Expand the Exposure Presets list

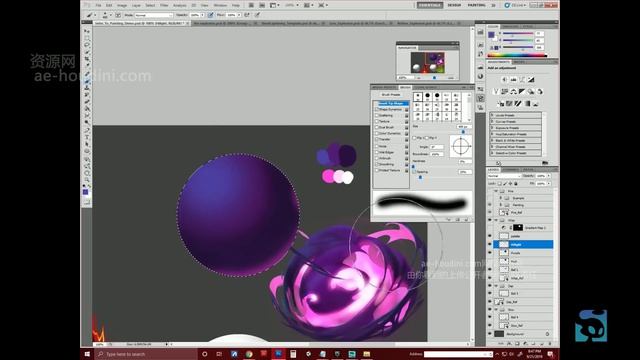[492, 128]
